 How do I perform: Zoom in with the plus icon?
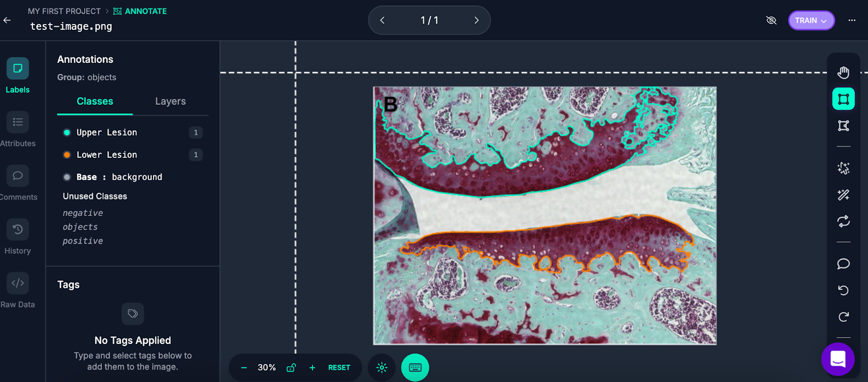point(312,368)
